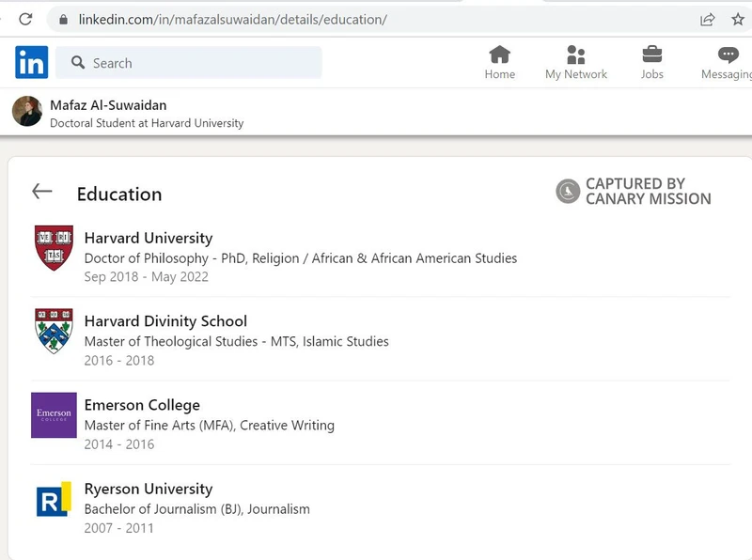Open the Harvard Divinity School link
This screenshot has height=560, width=752.
[166, 320]
